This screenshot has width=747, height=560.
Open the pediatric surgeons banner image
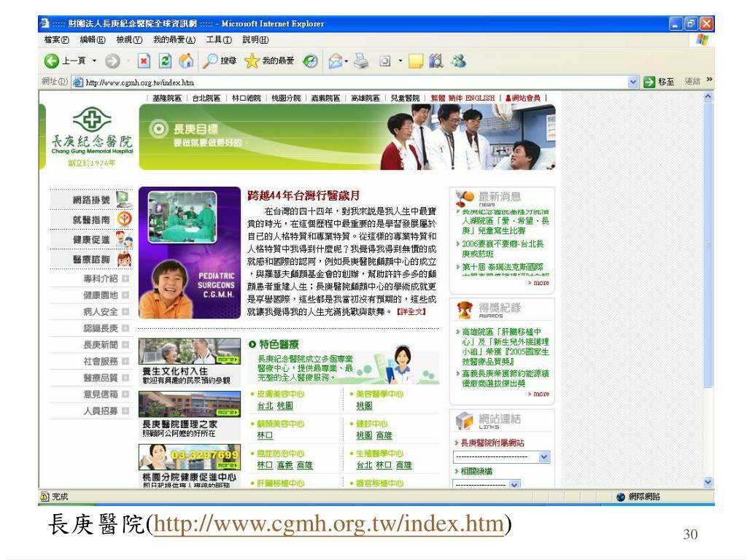pyautogui.click(x=190, y=252)
